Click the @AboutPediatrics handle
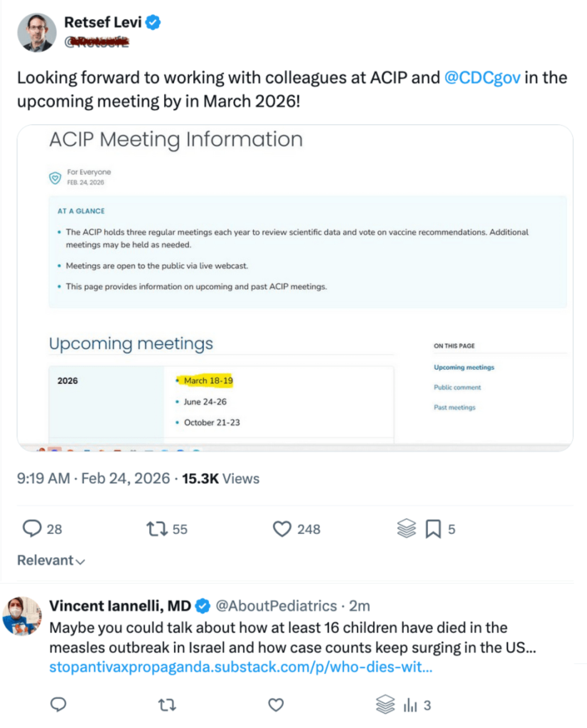 (276, 606)
